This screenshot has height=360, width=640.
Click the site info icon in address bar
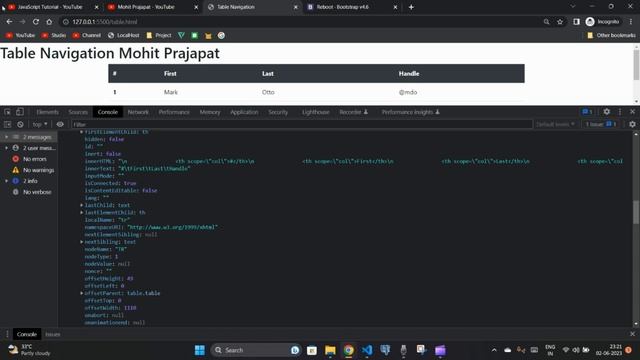tap(65, 22)
